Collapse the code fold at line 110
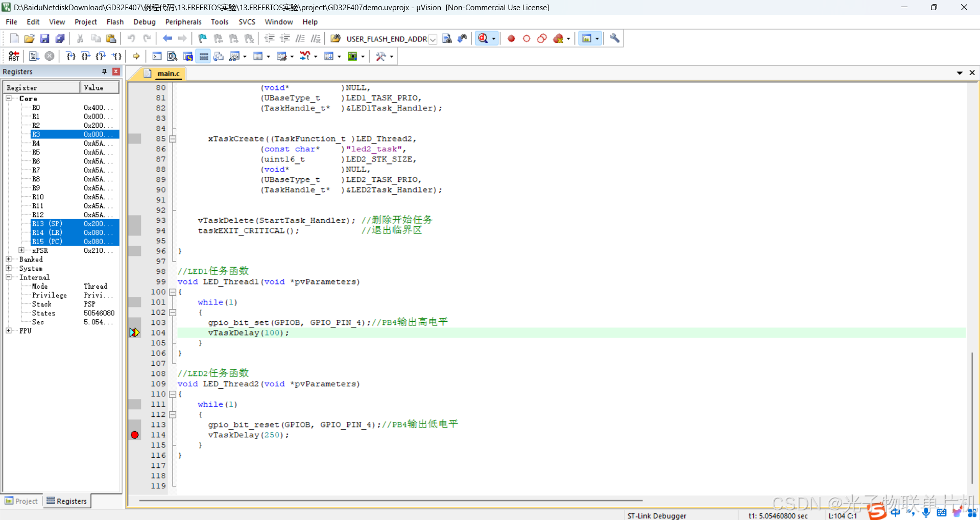This screenshot has height=520, width=980. coord(173,394)
